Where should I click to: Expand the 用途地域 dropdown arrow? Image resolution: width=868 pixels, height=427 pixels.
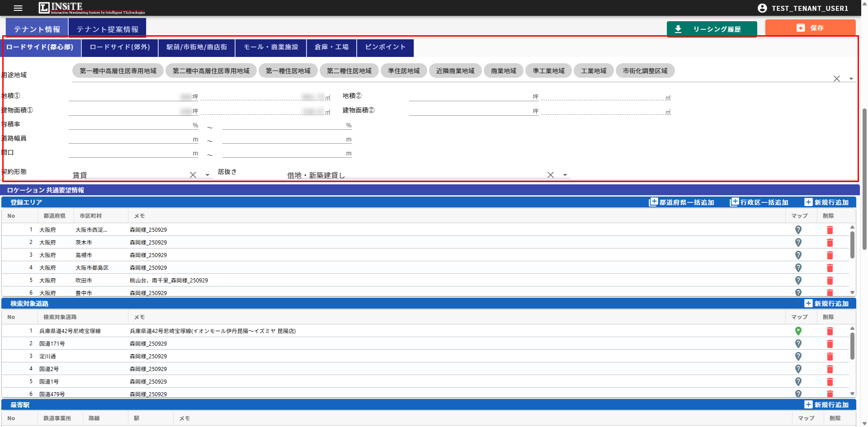click(x=851, y=79)
